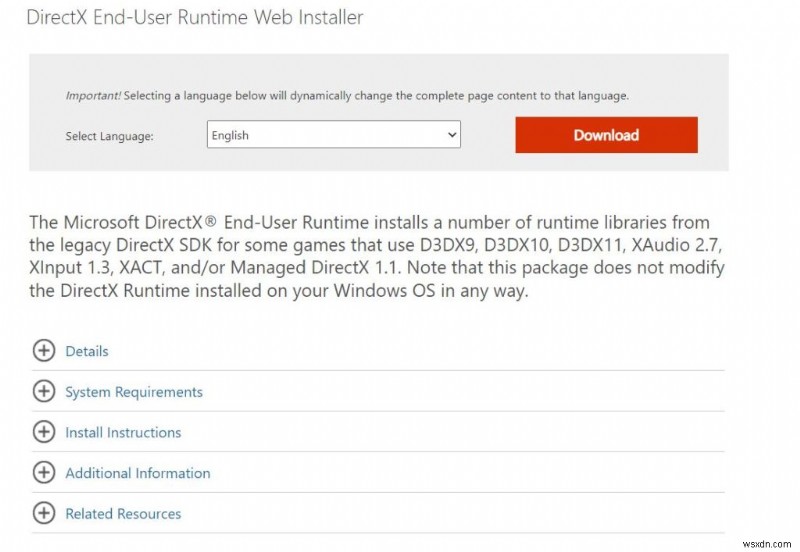
Task: Open the Select Language dropdown
Action: tap(334, 135)
